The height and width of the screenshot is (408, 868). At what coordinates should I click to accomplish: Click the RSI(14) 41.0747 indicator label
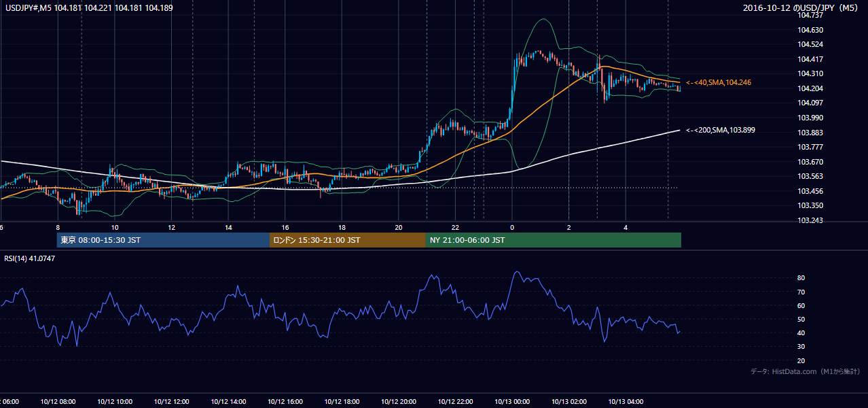[x=30, y=258]
